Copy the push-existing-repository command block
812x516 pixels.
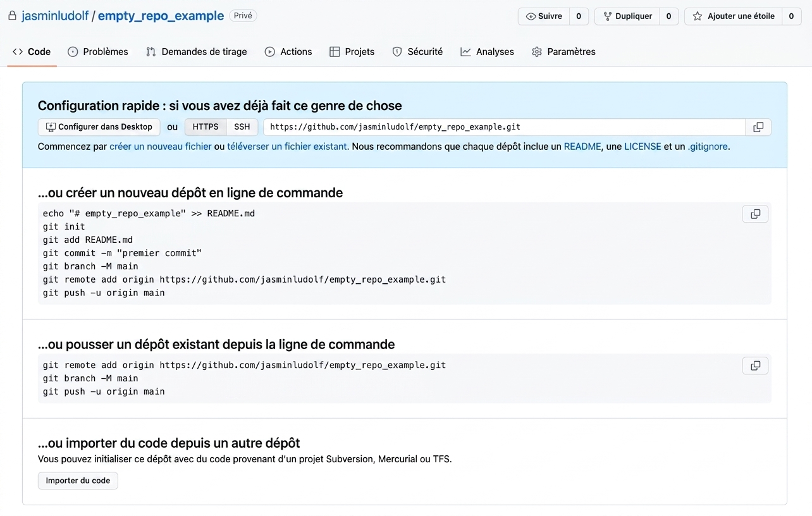tap(755, 365)
